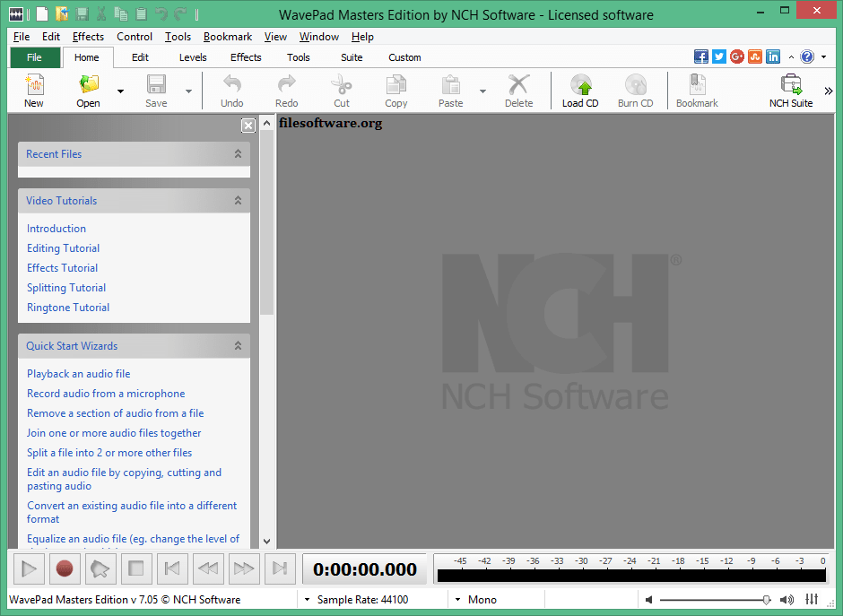The image size is (843, 616).
Task: Click the Undo ribbon icon
Action: click(x=231, y=85)
